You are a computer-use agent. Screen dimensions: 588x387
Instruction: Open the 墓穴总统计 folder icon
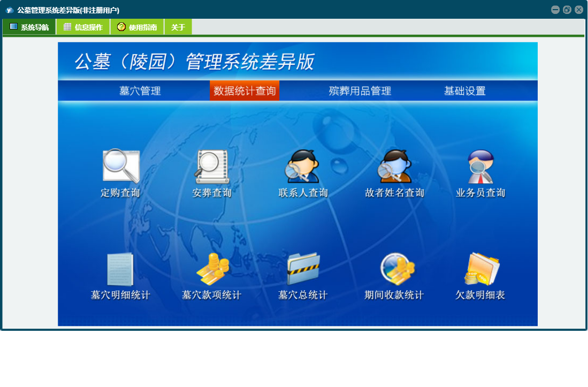click(303, 269)
